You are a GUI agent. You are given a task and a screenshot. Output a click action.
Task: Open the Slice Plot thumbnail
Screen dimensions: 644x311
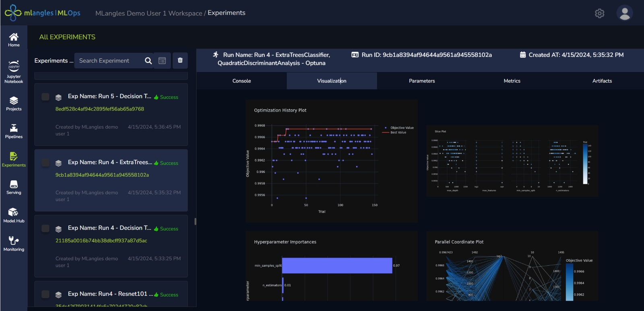(x=512, y=161)
